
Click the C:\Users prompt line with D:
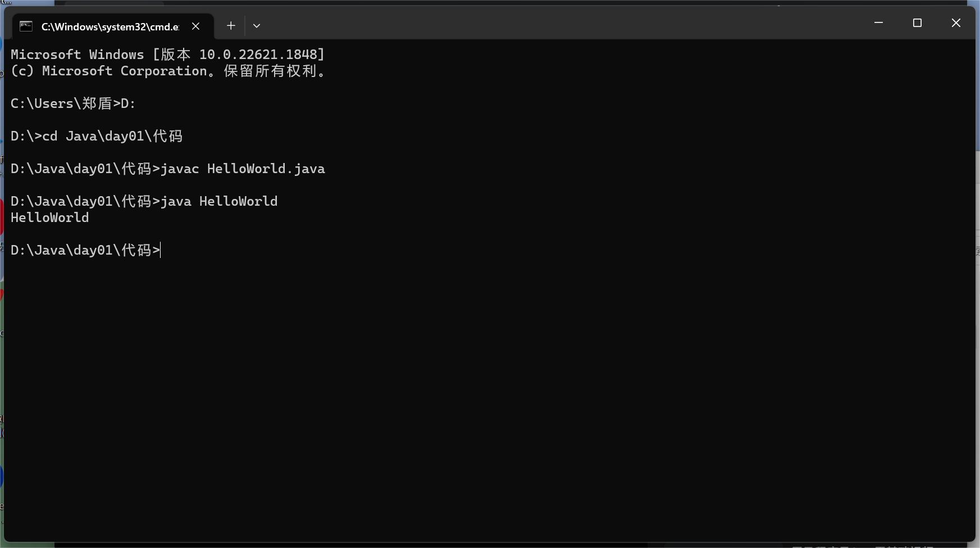(x=73, y=104)
